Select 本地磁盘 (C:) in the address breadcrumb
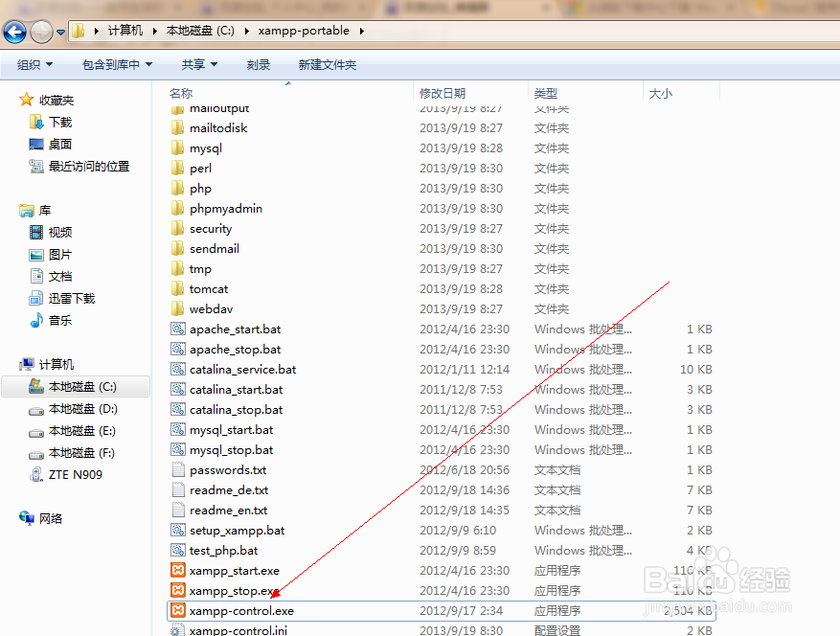 coord(200,31)
